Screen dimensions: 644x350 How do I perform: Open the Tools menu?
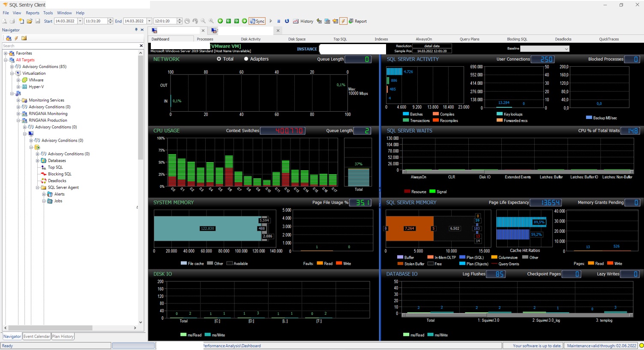click(48, 13)
